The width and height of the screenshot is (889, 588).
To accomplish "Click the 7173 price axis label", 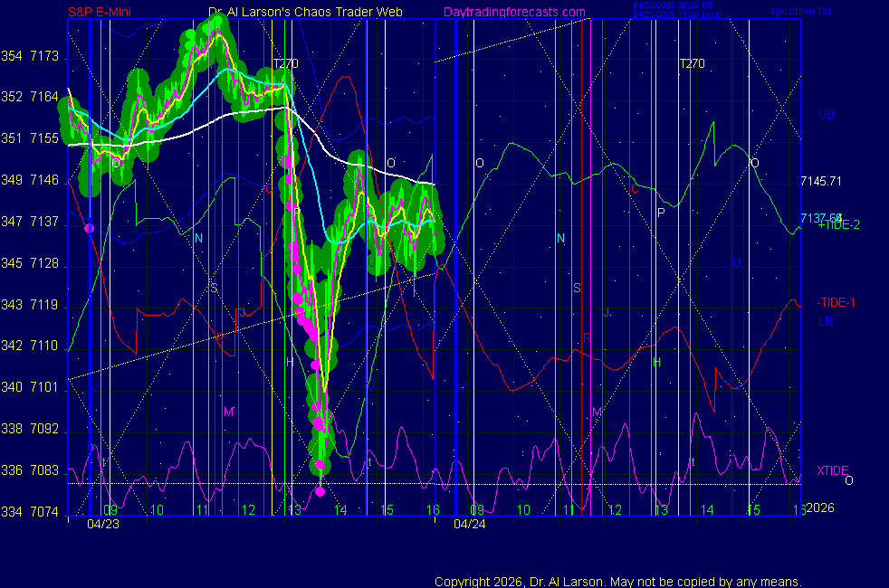I will click(x=43, y=57).
